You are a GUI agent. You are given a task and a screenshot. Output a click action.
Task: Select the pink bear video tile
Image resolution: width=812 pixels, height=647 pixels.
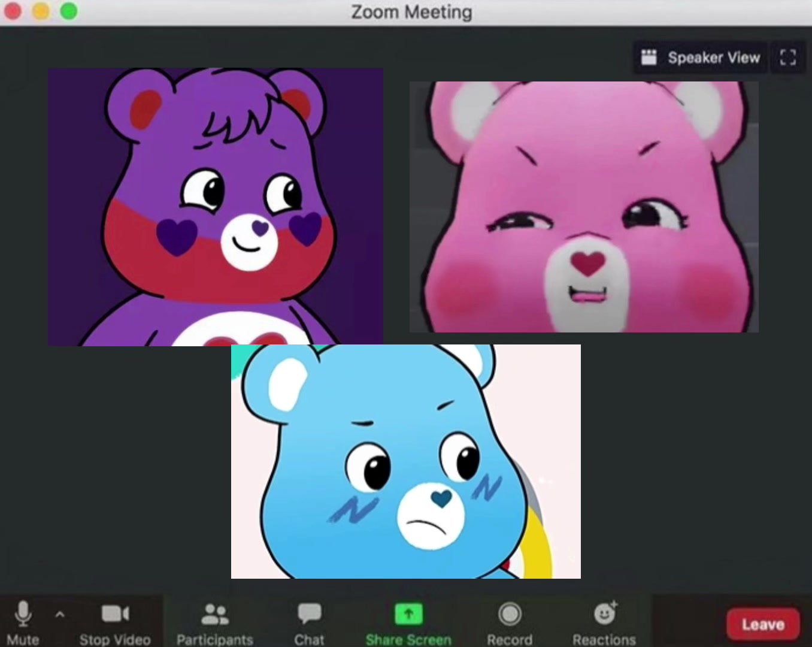point(584,207)
